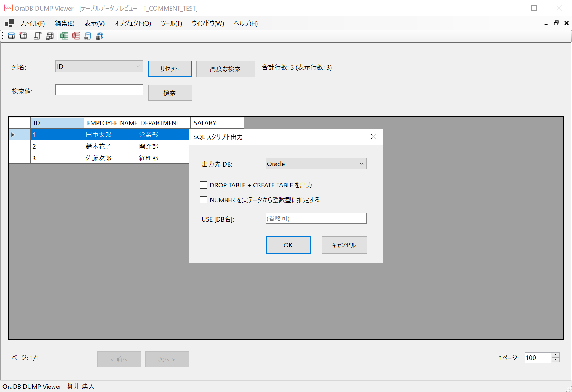The height and width of the screenshot is (392, 572).
Task: Click the SQL export toolbar icon
Action: pyautogui.click(x=87, y=36)
